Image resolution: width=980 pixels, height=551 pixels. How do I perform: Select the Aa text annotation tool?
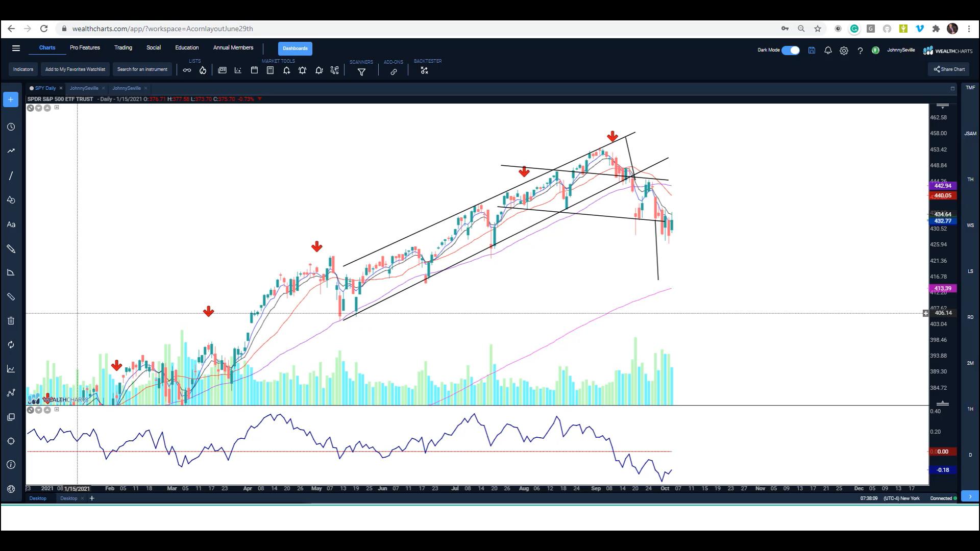pos(11,224)
